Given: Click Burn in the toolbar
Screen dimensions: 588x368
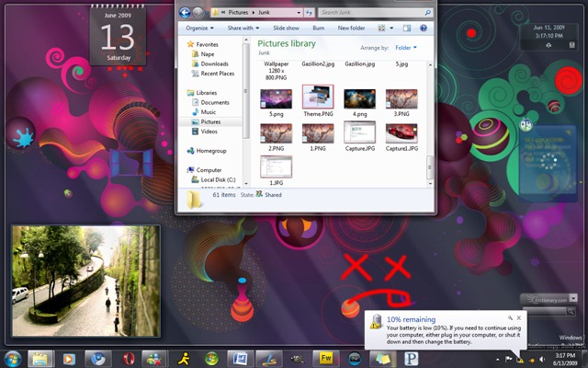Looking at the screenshot, I should point(319,29).
